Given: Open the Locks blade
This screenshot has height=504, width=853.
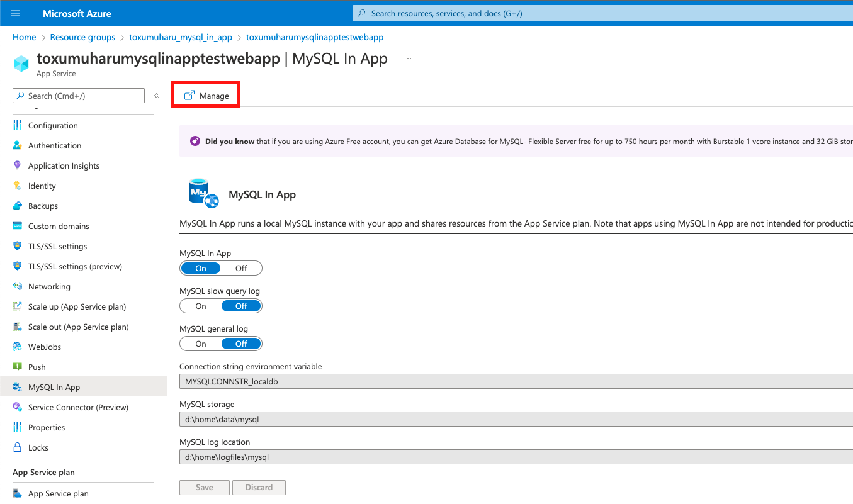Looking at the screenshot, I should (x=38, y=447).
